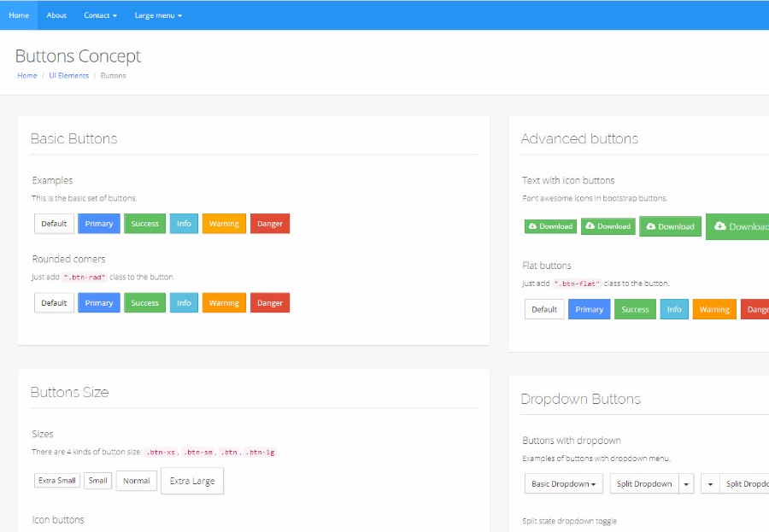Open the Large menu dropdown in navbar
Viewport: 769px width, 532px height.
158,15
